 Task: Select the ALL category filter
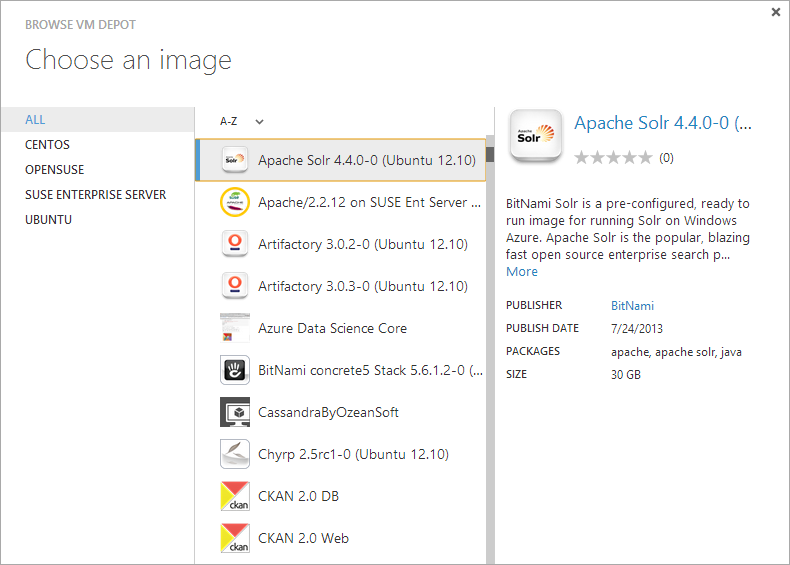pos(98,119)
